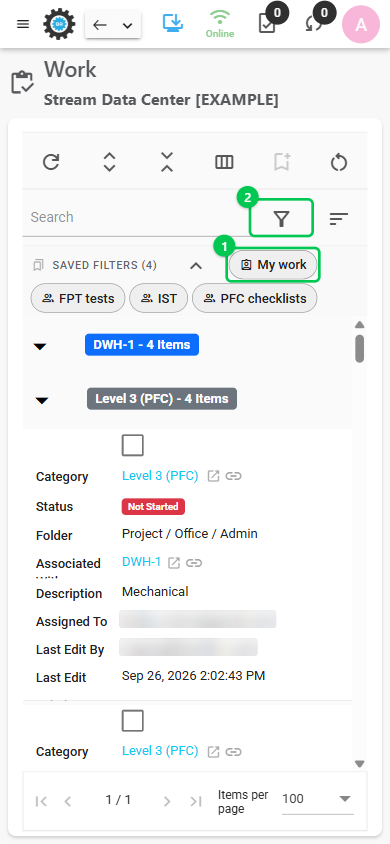Viewport: 390px width, 844px height.
Task: Open the column chooser icon
Action: coord(224,162)
